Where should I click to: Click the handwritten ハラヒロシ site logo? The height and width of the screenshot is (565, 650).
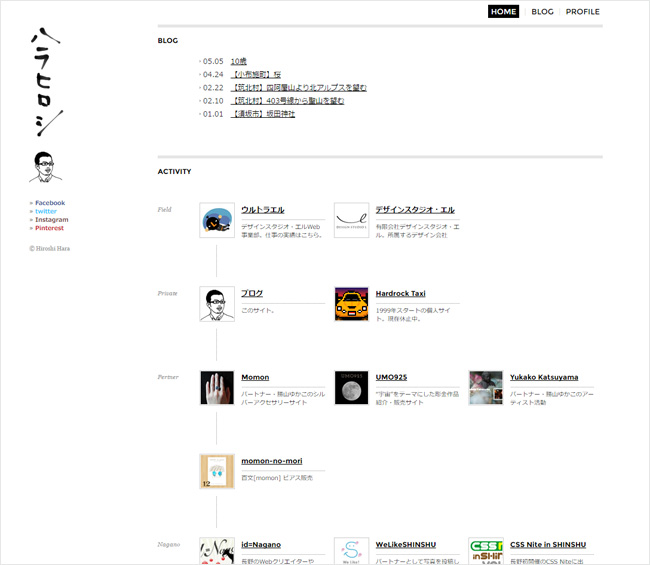(x=46, y=82)
